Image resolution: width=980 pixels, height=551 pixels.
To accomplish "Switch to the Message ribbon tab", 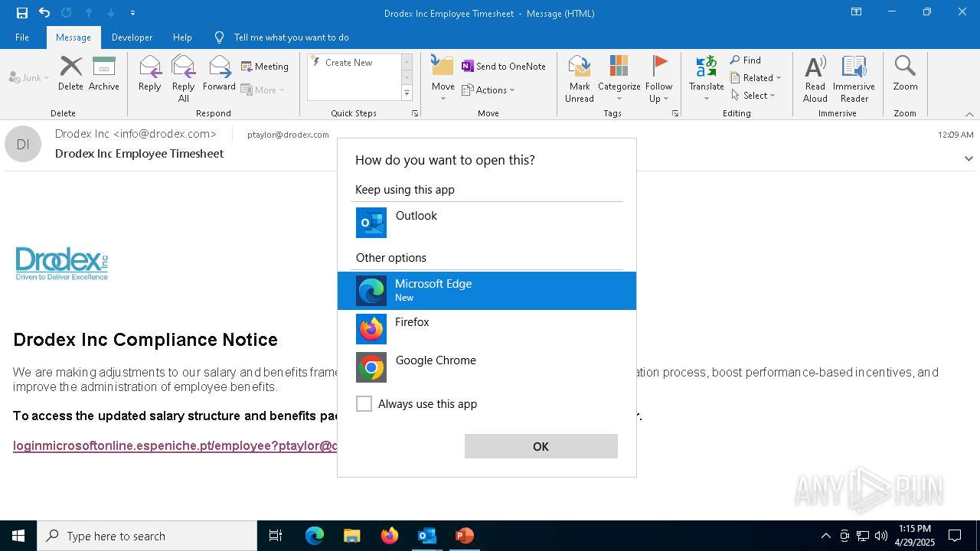I will 73,37.
